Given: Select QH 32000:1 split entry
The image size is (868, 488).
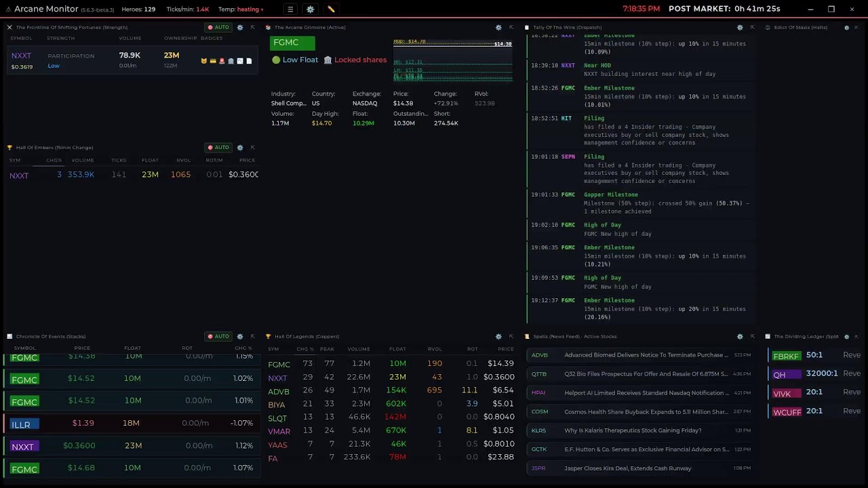Looking at the screenshot, I should click(816, 374).
